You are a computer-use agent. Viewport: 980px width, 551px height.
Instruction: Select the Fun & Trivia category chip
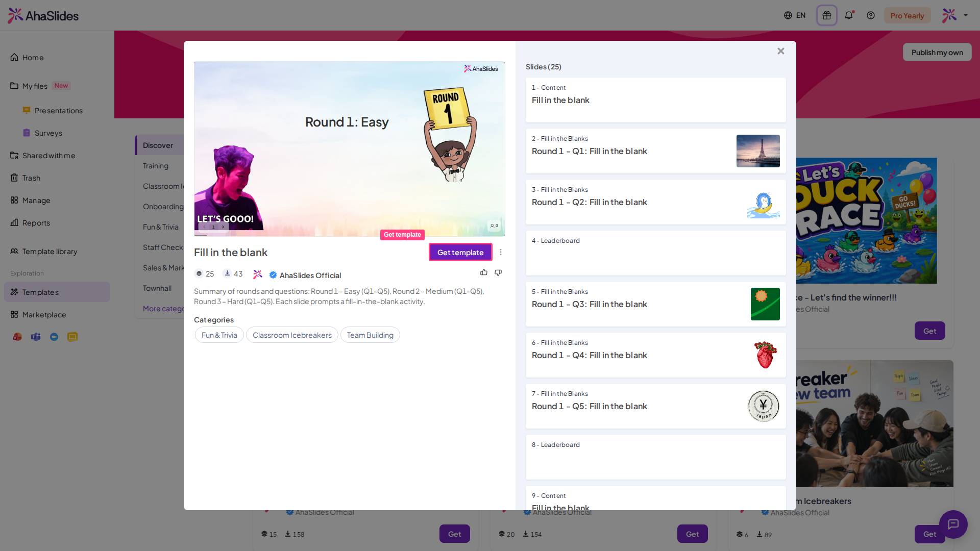(x=219, y=335)
